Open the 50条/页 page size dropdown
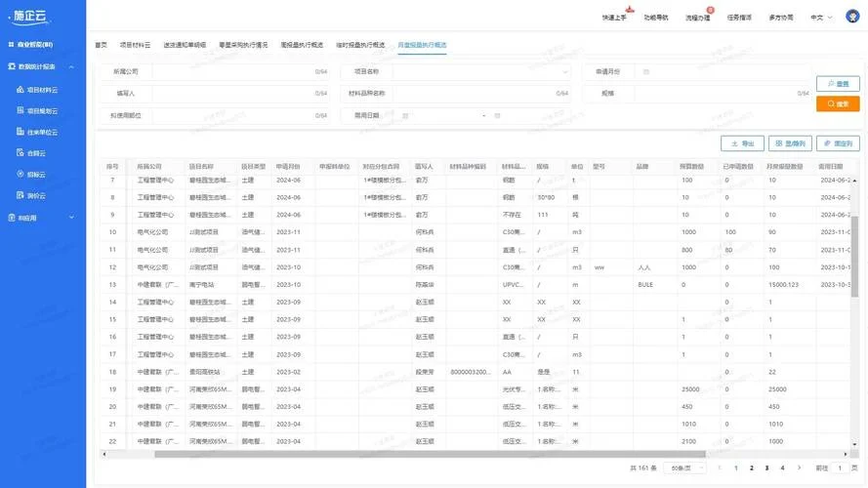This screenshot has height=488, width=868. 684,468
